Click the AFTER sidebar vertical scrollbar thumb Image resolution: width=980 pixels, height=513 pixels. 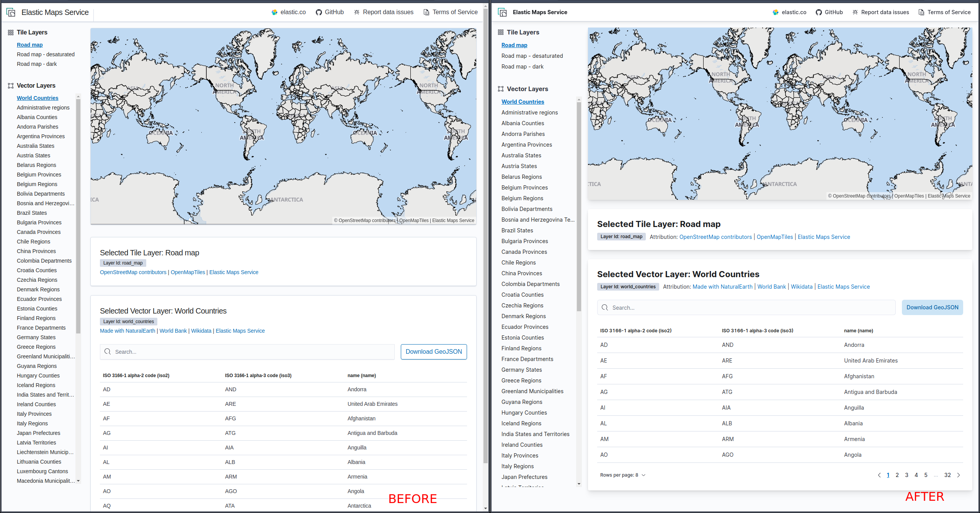pos(579,207)
